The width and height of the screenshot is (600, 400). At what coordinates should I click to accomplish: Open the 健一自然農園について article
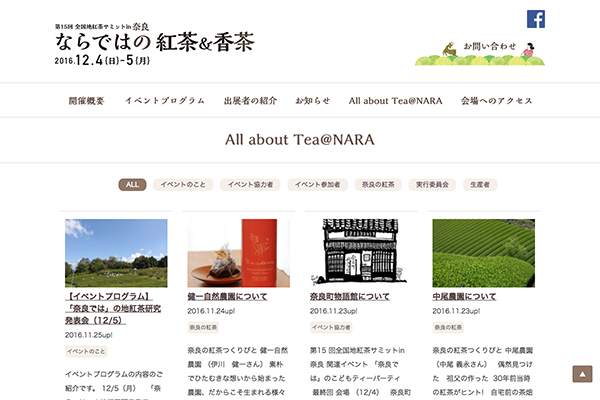coord(227,297)
